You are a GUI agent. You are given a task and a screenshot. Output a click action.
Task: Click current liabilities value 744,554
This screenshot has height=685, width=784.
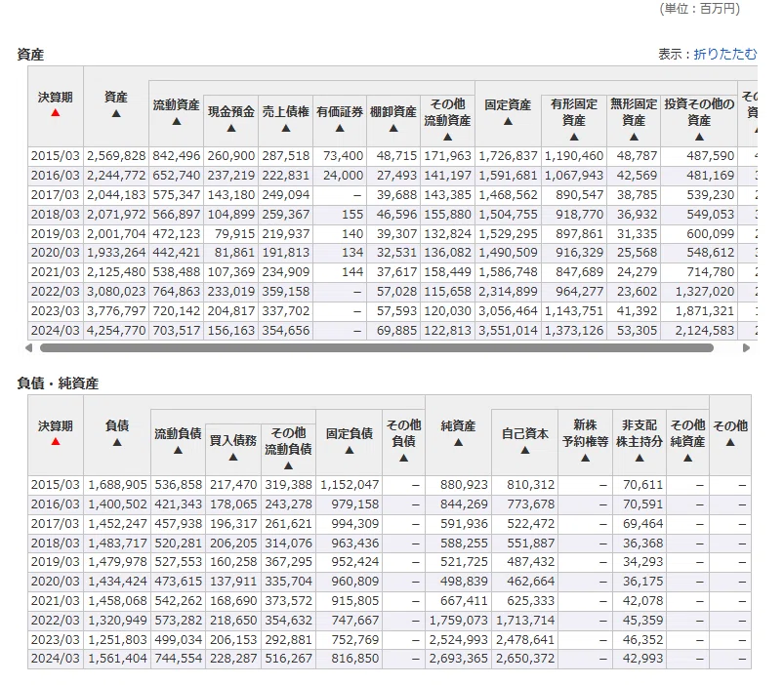pos(178,659)
